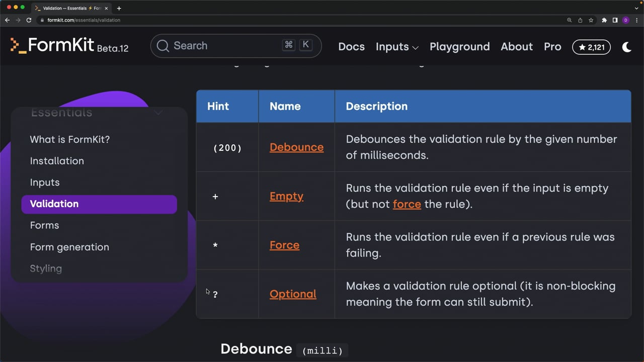Follow the Empty link in table

pyautogui.click(x=286, y=196)
